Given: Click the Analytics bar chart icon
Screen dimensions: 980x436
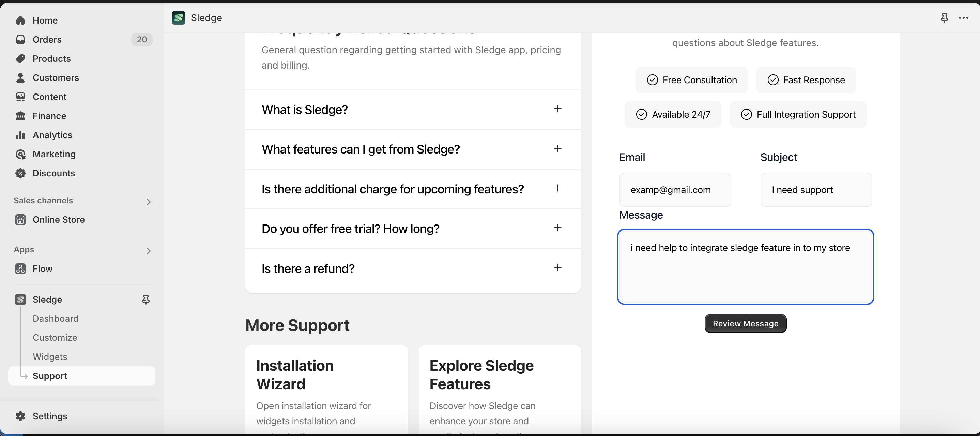Looking at the screenshot, I should [x=20, y=135].
